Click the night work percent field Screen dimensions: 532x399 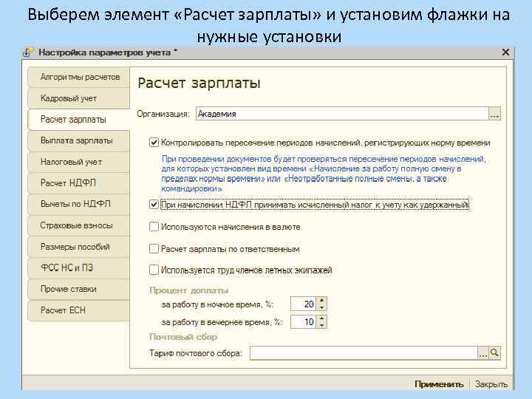303,304
